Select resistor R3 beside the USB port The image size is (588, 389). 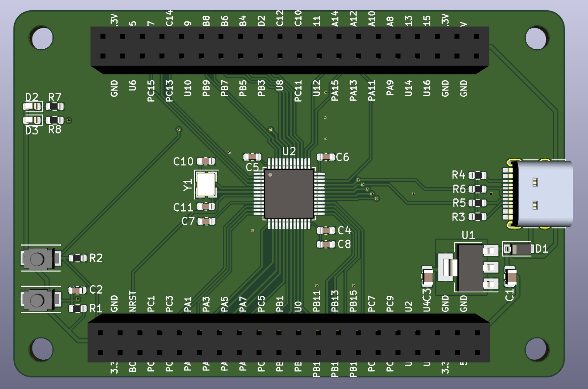[478, 217]
